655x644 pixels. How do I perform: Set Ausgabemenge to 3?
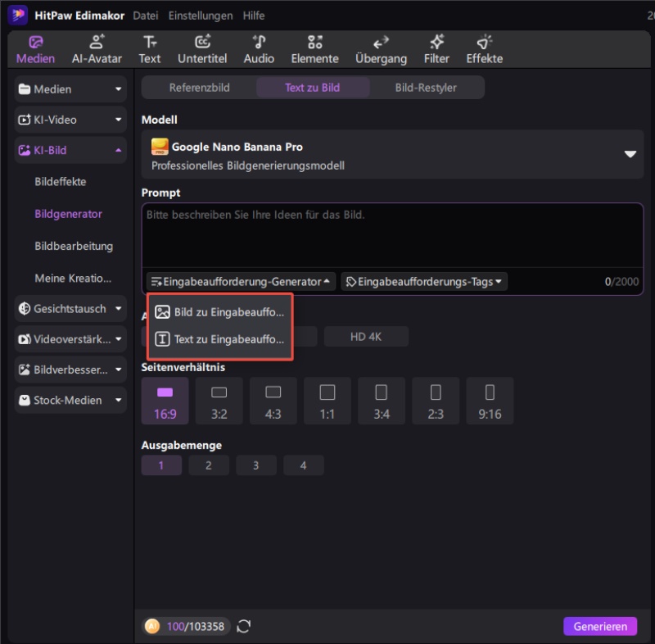point(256,465)
